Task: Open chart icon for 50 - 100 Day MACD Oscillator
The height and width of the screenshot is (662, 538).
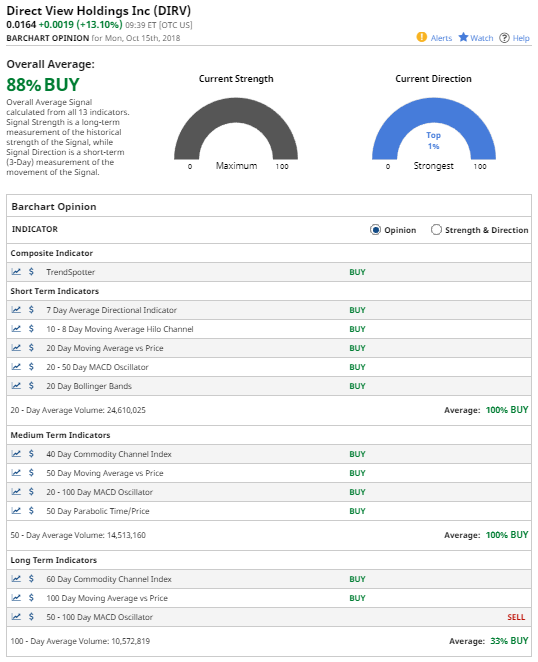Action: pyautogui.click(x=16, y=616)
